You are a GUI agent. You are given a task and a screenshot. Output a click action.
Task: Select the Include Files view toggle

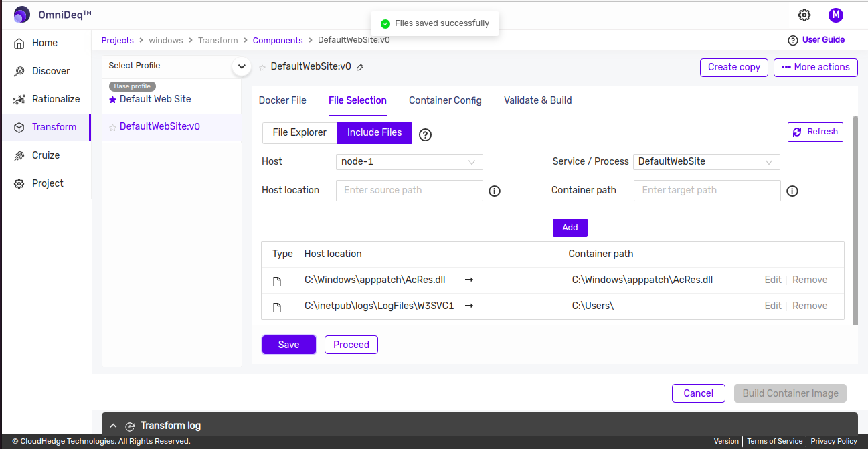374,132
